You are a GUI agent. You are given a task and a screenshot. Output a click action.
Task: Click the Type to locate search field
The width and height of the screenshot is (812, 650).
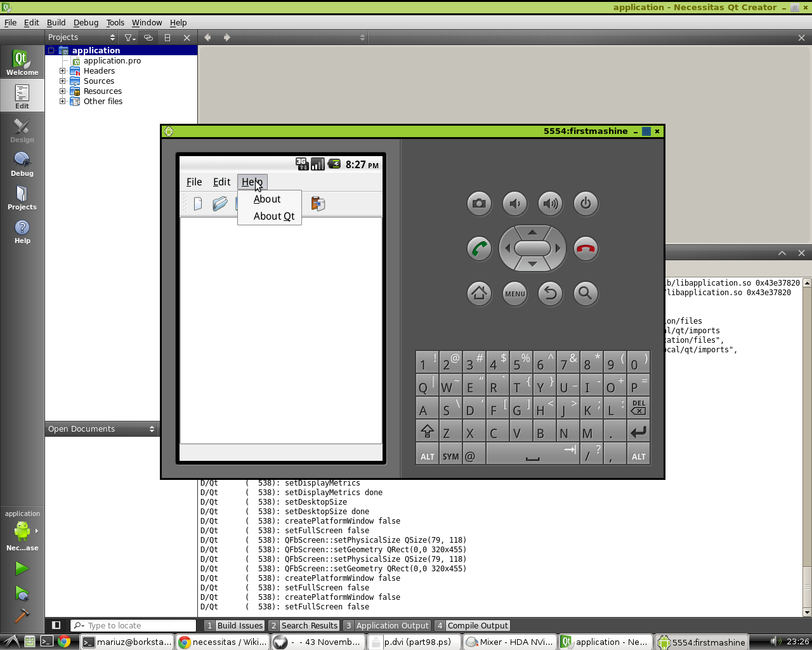click(x=133, y=625)
